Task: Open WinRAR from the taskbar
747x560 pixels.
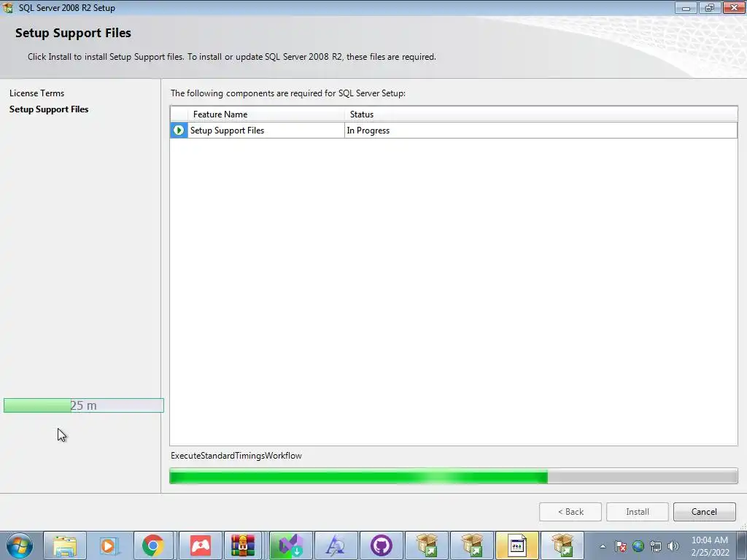Action: point(243,545)
